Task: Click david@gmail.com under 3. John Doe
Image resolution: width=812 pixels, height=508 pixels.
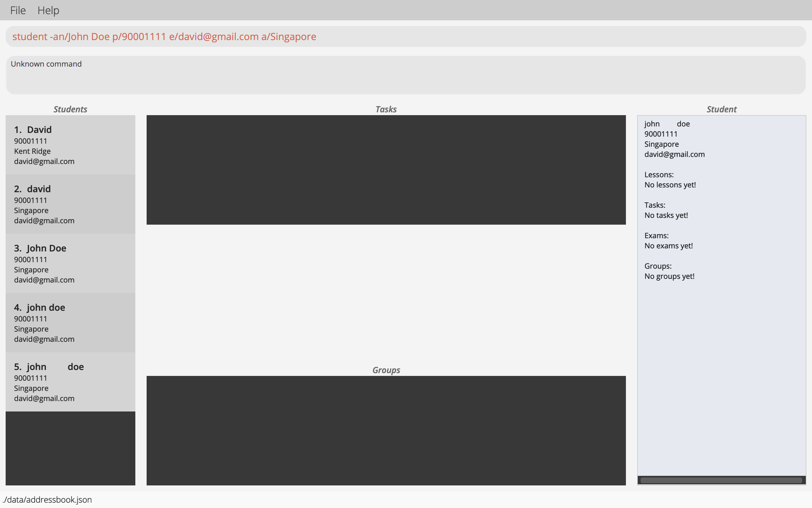Action: pyautogui.click(x=44, y=280)
